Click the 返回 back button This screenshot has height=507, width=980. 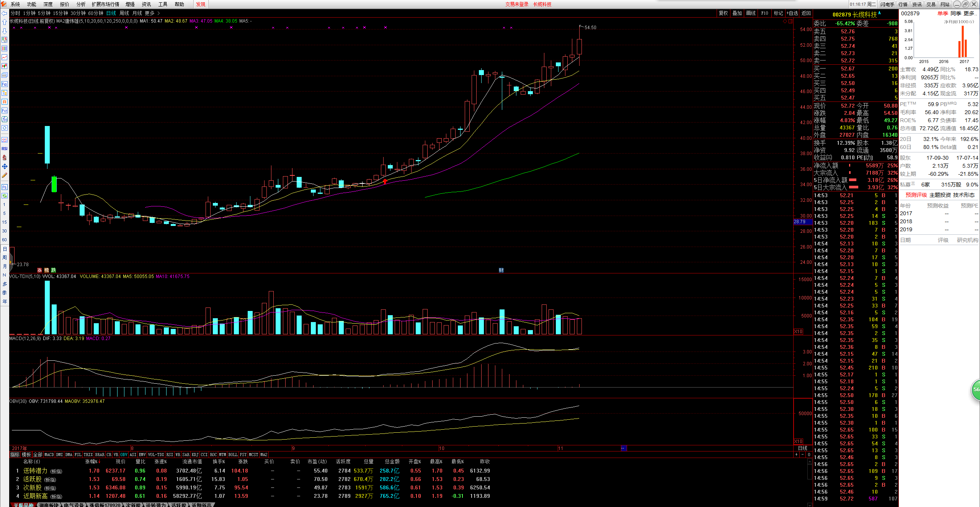click(806, 13)
